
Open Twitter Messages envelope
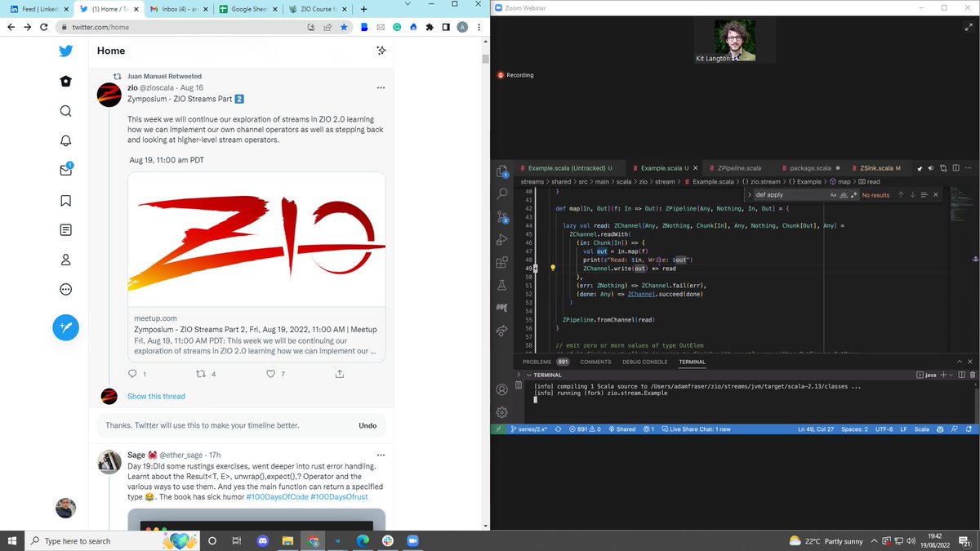pyautogui.click(x=66, y=171)
